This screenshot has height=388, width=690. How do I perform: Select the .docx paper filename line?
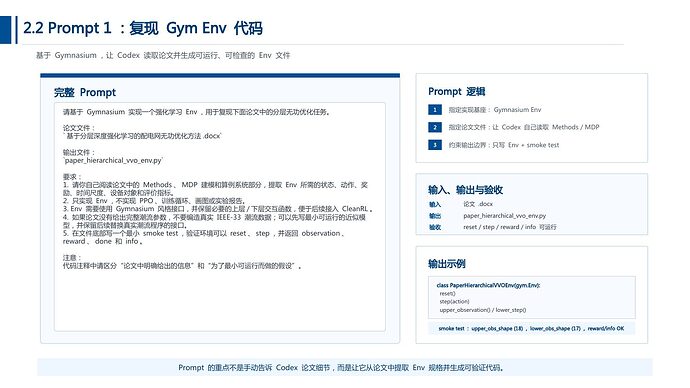click(143, 136)
